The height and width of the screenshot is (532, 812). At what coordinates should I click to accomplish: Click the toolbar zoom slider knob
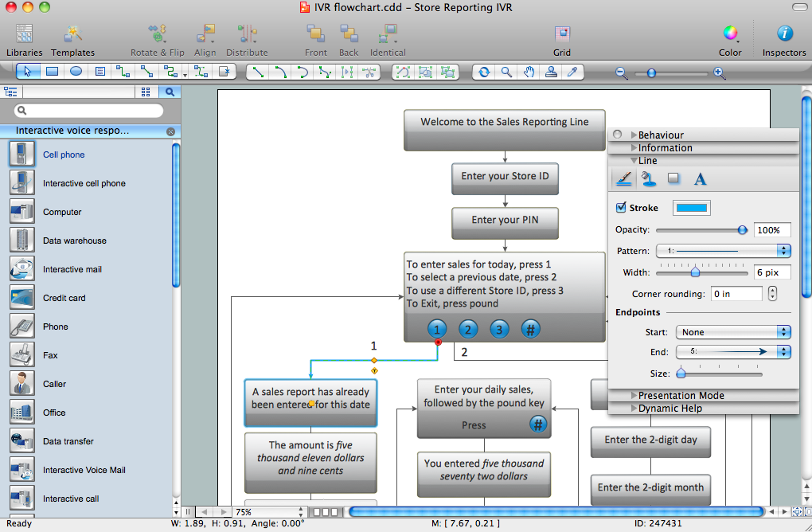coord(651,73)
